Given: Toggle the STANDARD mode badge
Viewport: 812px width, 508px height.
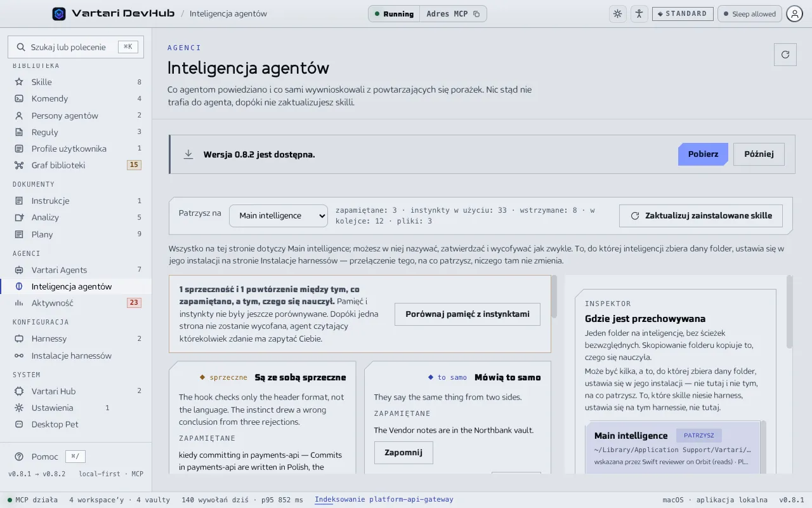Looking at the screenshot, I should 683,14.
